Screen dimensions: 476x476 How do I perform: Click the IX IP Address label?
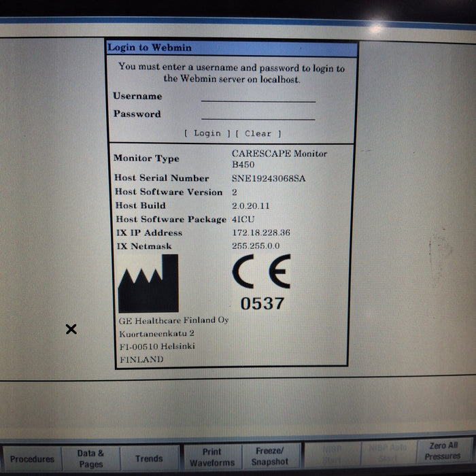(150, 233)
